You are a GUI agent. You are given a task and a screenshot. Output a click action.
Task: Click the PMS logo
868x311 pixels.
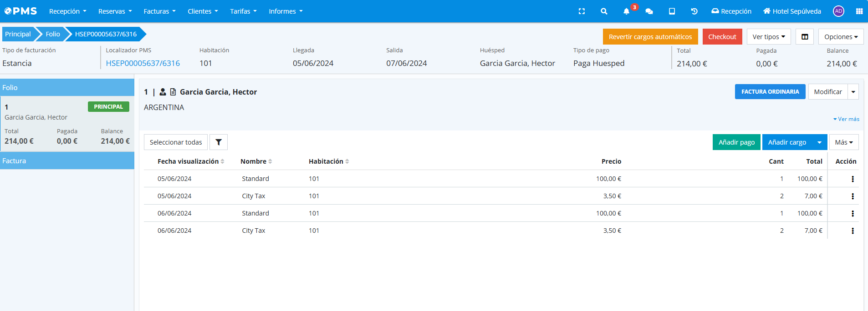(20, 11)
